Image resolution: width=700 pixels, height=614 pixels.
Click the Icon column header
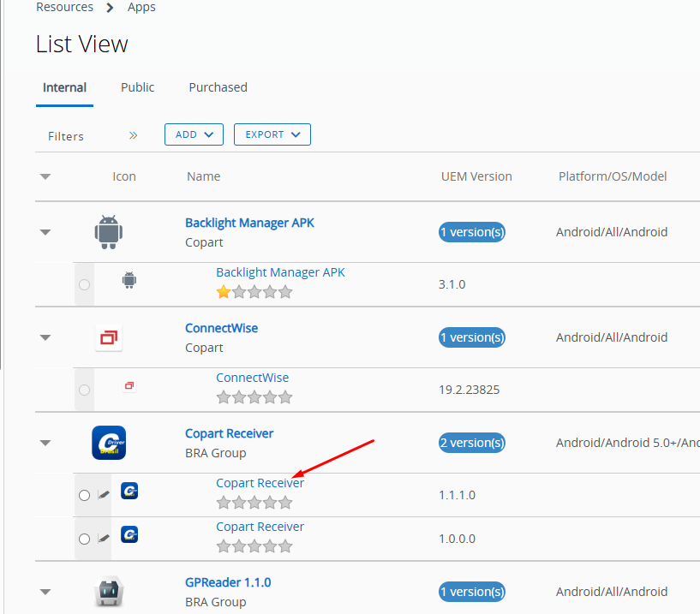pyautogui.click(x=124, y=176)
